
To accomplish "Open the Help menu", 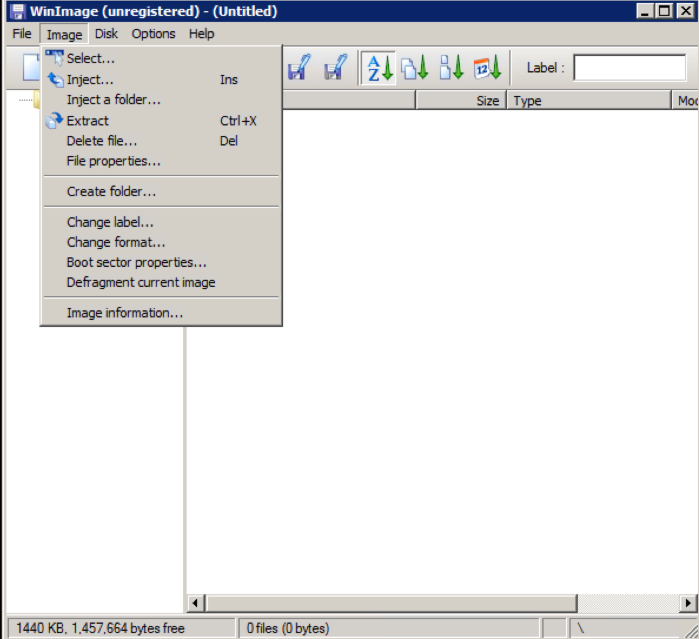I will tap(201, 34).
